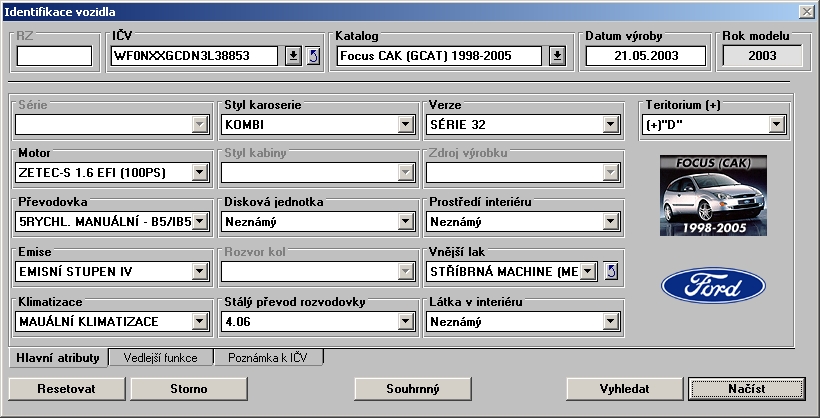Screen dimensions: 820x418
Task: Close the Identifikace vozidla dialog
Action: [x=806, y=10]
